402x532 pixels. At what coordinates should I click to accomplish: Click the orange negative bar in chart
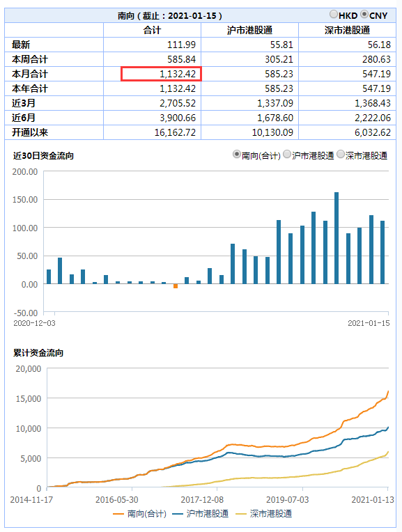pos(176,286)
